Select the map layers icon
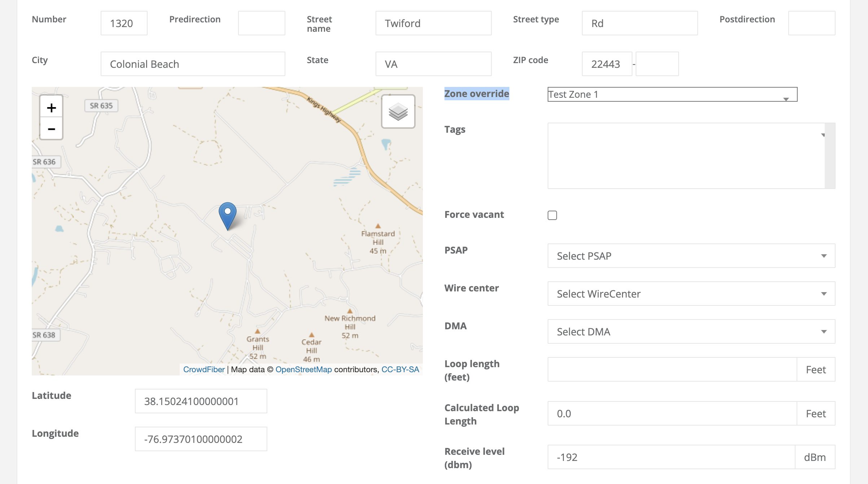Image resolution: width=868 pixels, height=484 pixels. tap(398, 111)
